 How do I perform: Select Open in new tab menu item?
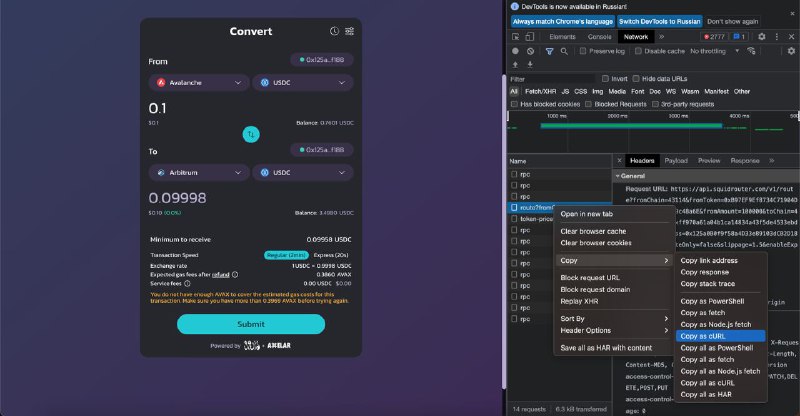coord(614,214)
